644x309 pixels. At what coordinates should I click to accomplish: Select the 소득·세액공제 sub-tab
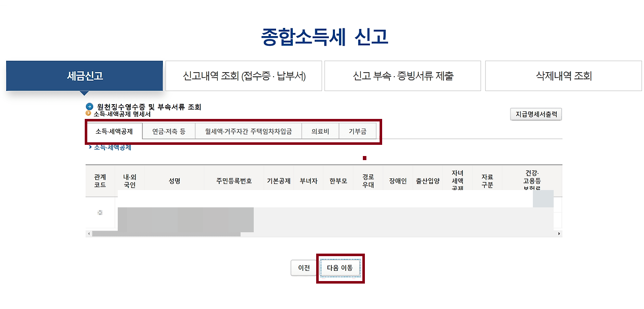114,131
